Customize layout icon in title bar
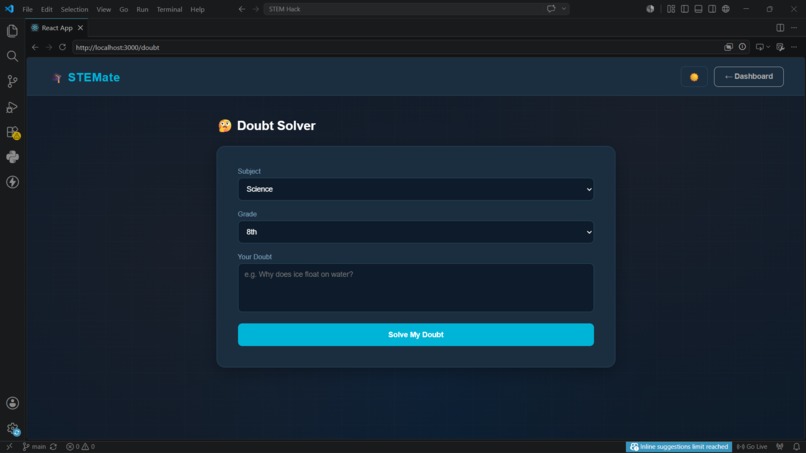 coord(671,9)
